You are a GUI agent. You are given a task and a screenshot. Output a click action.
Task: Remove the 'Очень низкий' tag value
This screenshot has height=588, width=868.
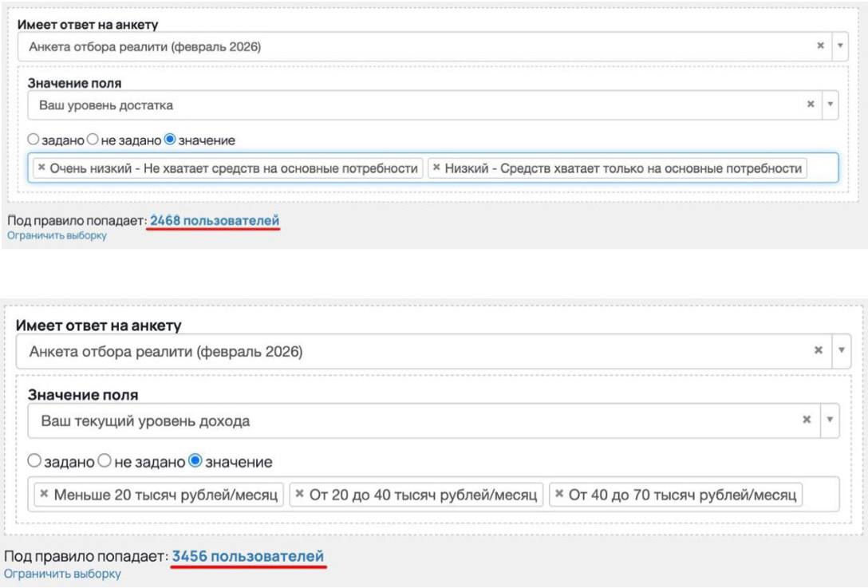[41, 168]
